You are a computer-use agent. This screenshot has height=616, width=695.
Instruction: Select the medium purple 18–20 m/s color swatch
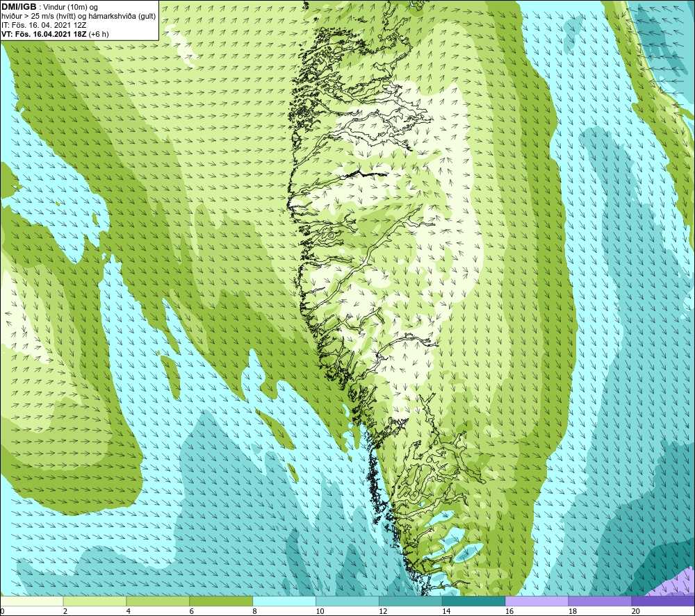coord(600,601)
